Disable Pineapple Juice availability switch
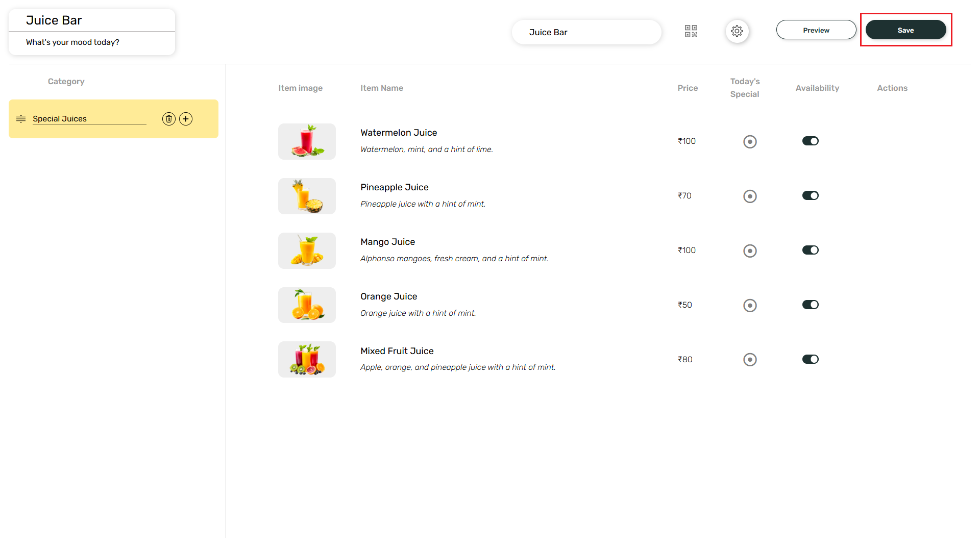This screenshot has width=980, height=551. click(x=810, y=195)
